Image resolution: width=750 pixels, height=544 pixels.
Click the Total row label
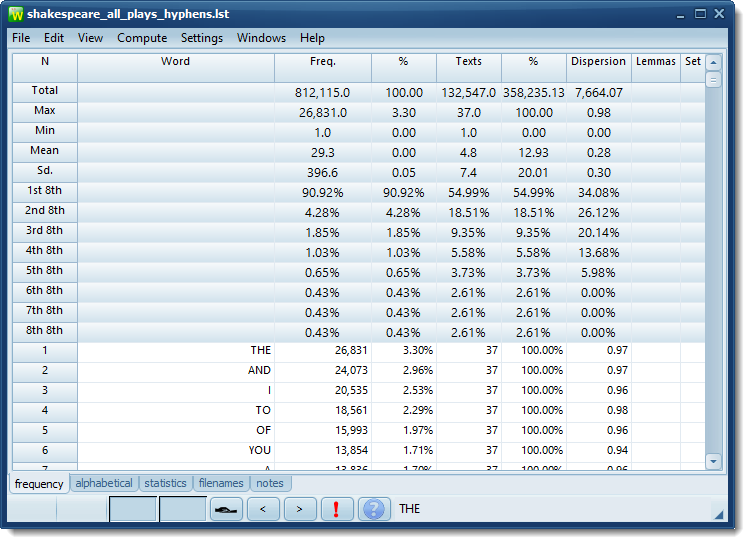click(45, 93)
